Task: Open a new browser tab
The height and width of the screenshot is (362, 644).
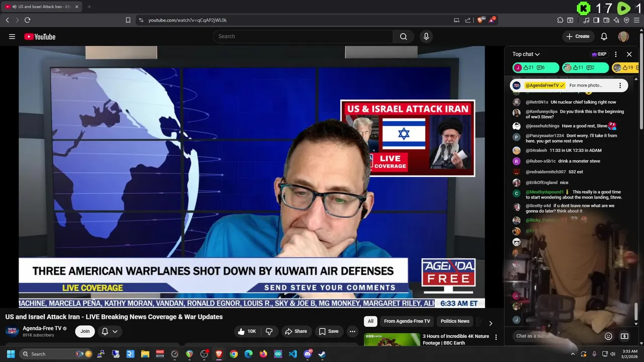Action: click(89, 7)
